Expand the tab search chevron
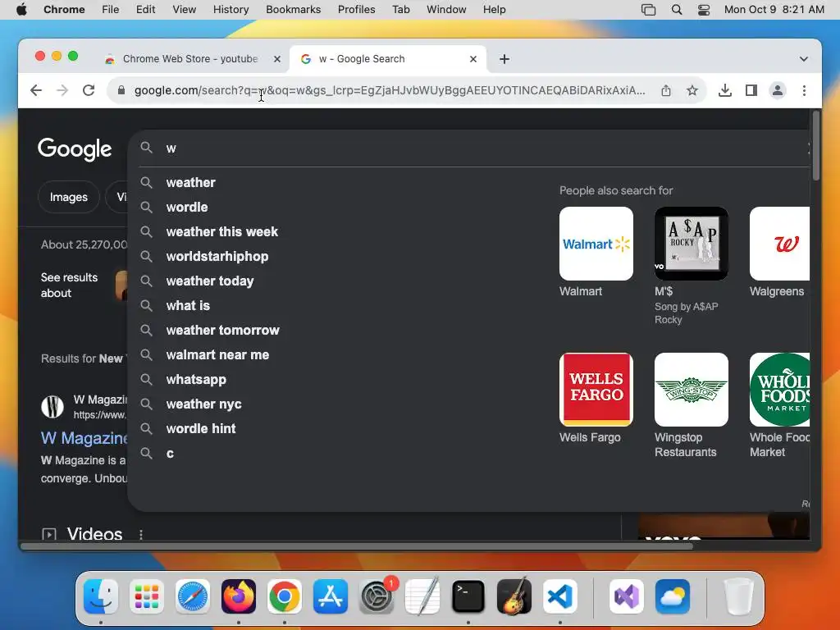This screenshot has width=840, height=630. pyautogui.click(x=804, y=59)
